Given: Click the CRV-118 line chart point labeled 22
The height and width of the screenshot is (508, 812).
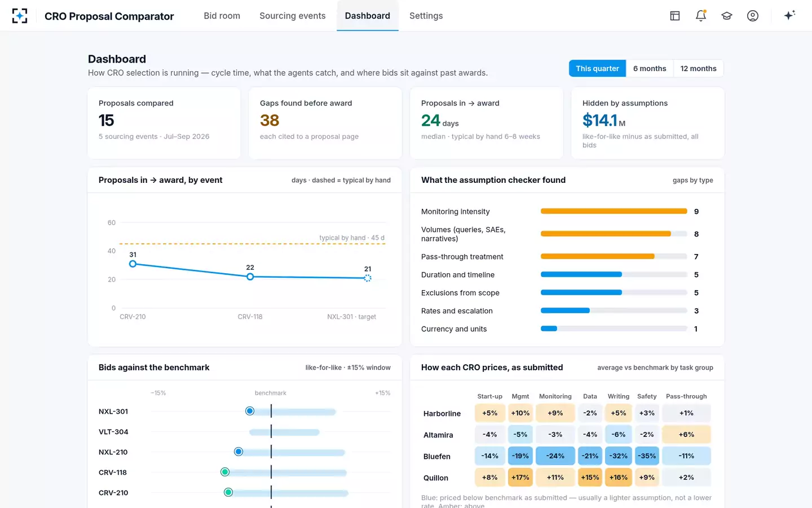Looking at the screenshot, I should [x=250, y=277].
